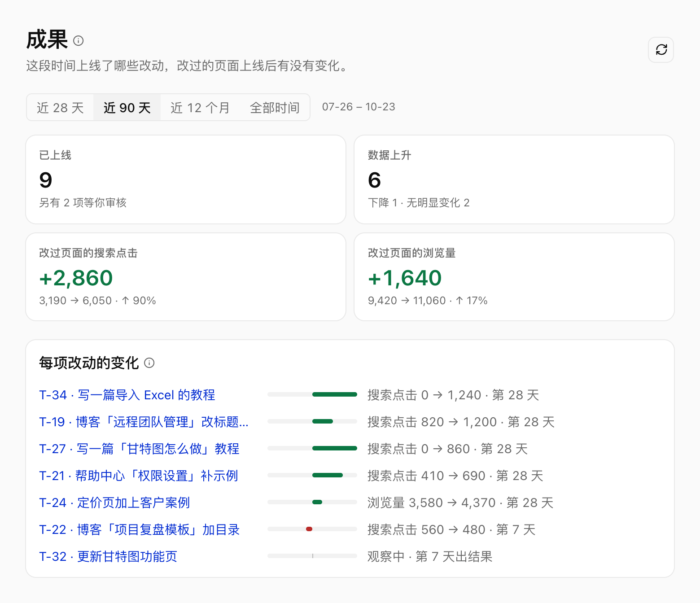Click the change bar for T-19

click(x=323, y=421)
